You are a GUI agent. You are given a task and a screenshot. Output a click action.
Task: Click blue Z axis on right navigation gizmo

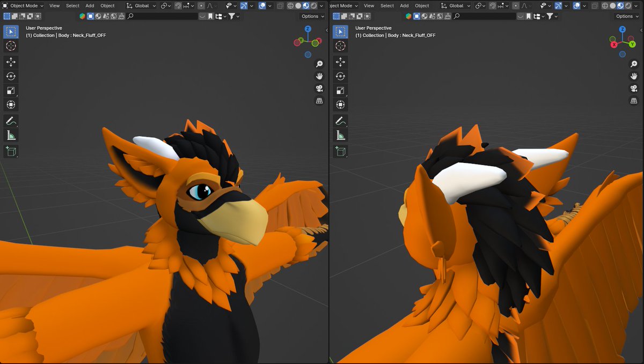(x=622, y=31)
